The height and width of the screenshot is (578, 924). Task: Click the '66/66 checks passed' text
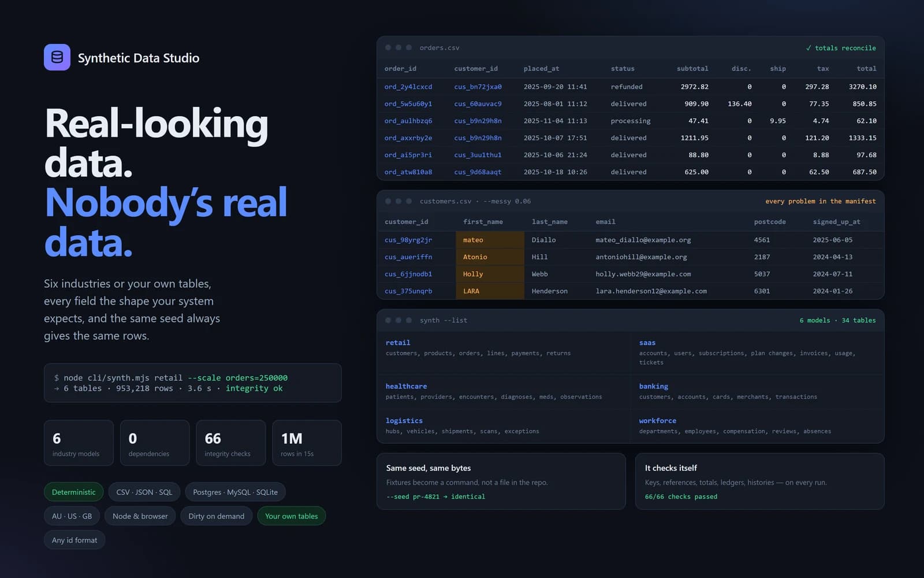[681, 497]
